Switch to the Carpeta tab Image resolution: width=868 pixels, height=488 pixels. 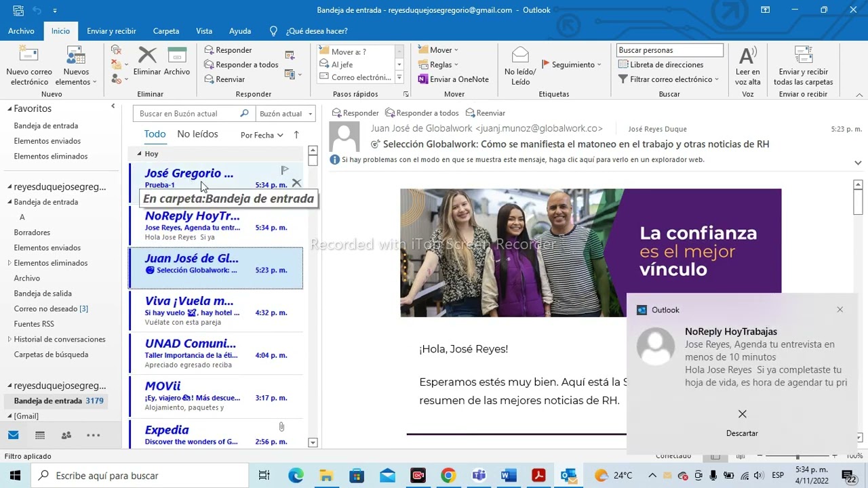pos(166,31)
